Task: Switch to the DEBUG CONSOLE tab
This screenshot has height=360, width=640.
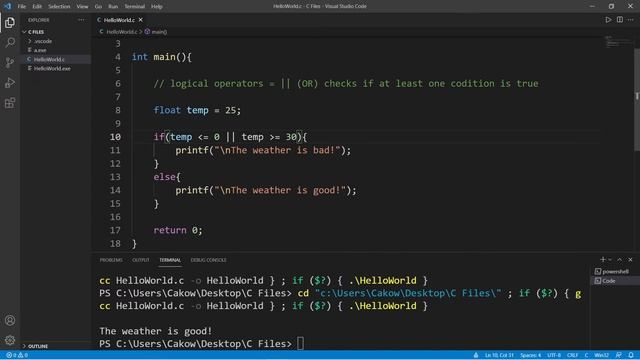Action: 209,260
